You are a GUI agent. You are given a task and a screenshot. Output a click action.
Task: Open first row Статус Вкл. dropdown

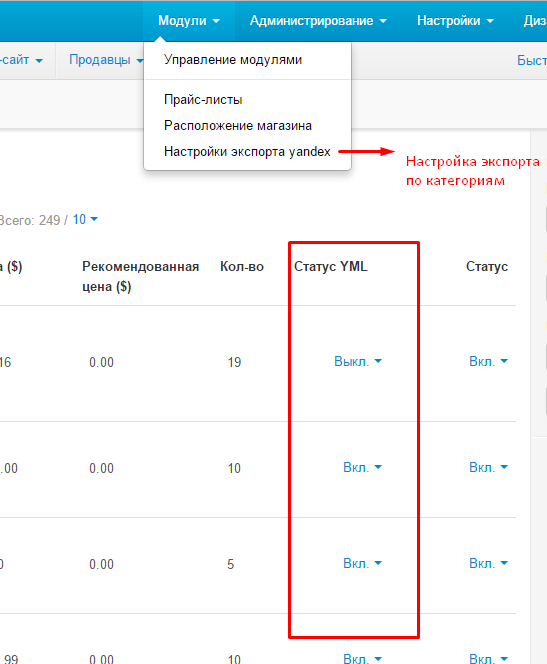tap(488, 361)
